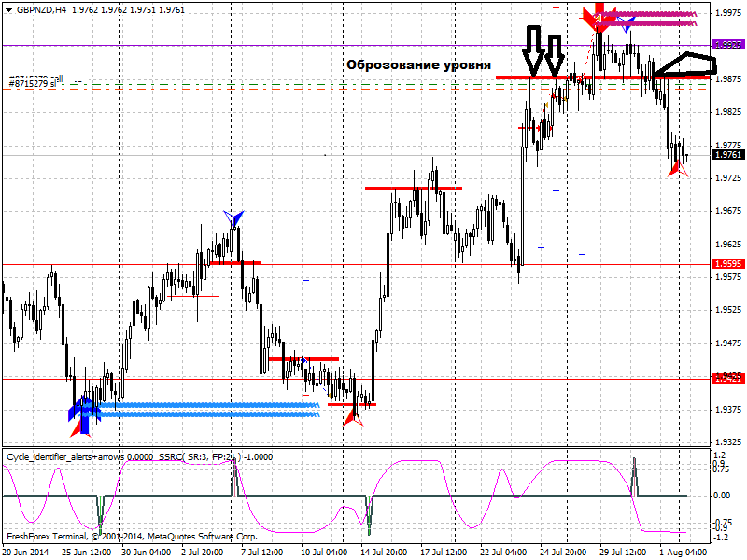Select the red 1.9595 price level tag
The width and height of the screenshot is (747, 560).
[x=727, y=264]
